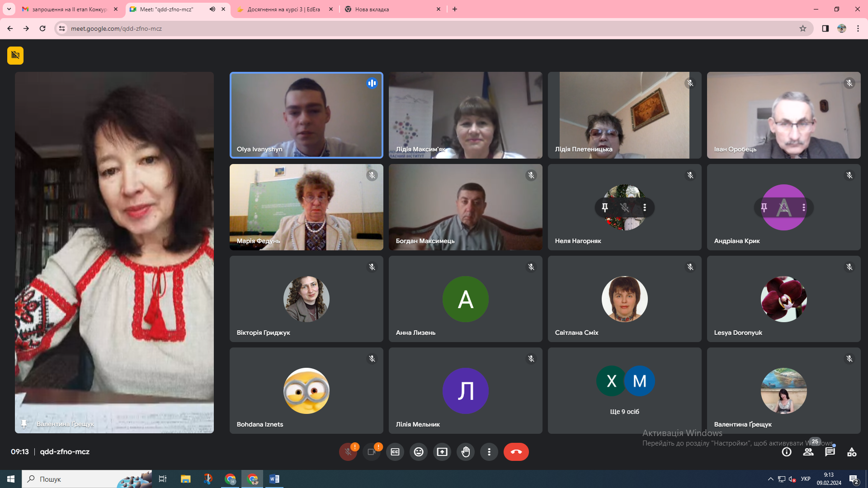
Task: Turn on closed captions
Action: pyautogui.click(x=395, y=452)
